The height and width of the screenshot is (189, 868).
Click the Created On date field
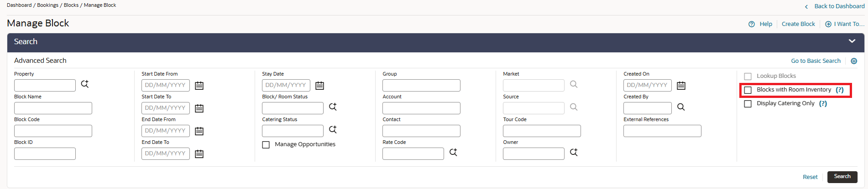pyautogui.click(x=648, y=86)
